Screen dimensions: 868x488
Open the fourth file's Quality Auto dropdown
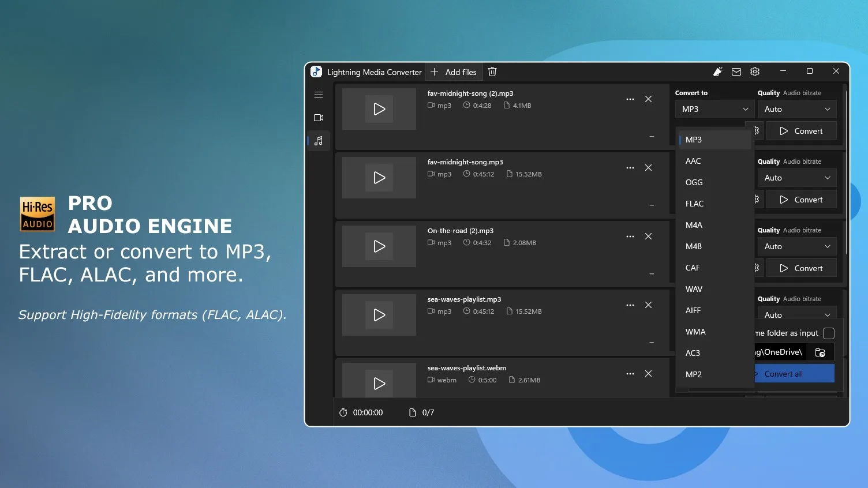797,313
